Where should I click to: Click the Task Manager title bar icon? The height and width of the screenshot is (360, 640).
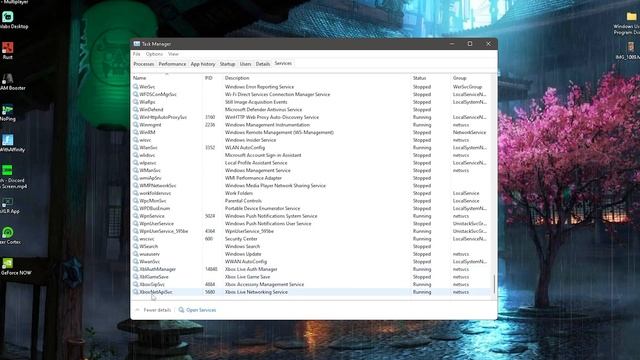point(137,44)
